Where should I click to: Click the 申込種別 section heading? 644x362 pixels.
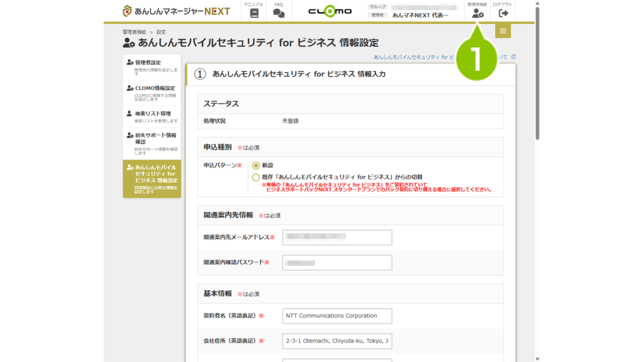tap(218, 147)
